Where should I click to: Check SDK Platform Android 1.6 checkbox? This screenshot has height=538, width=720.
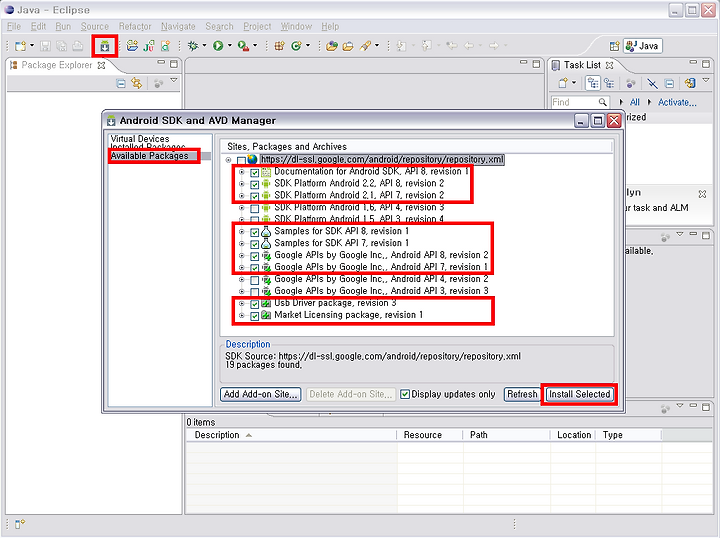(x=254, y=208)
